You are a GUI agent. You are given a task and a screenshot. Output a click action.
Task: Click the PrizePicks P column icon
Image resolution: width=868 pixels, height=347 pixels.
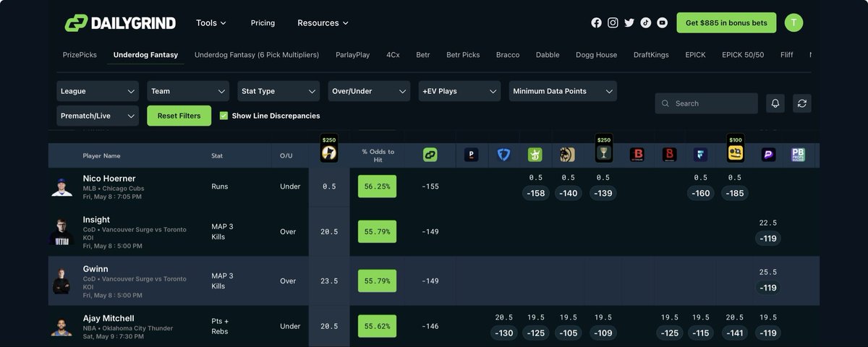click(472, 155)
